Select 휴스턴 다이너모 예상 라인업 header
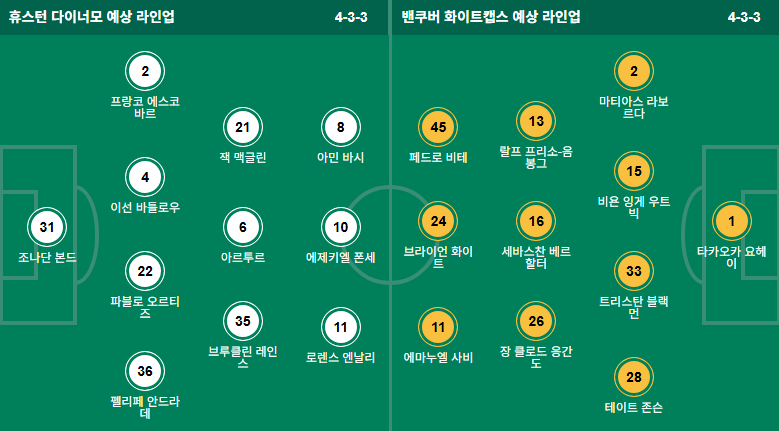Image resolution: width=779 pixels, height=431 pixels. coord(91,17)
